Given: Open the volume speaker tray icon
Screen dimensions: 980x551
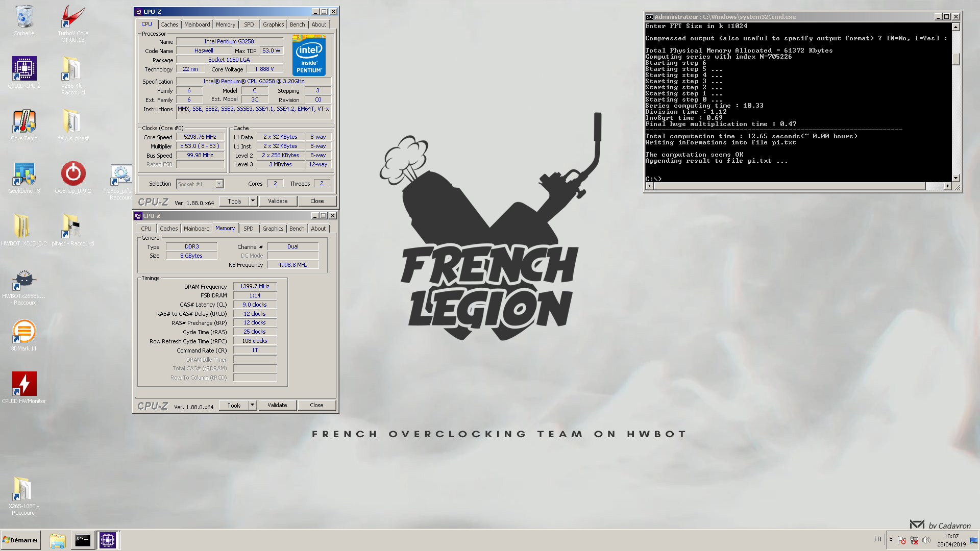Looking at the screenshot, I should [x=926, y=540].
